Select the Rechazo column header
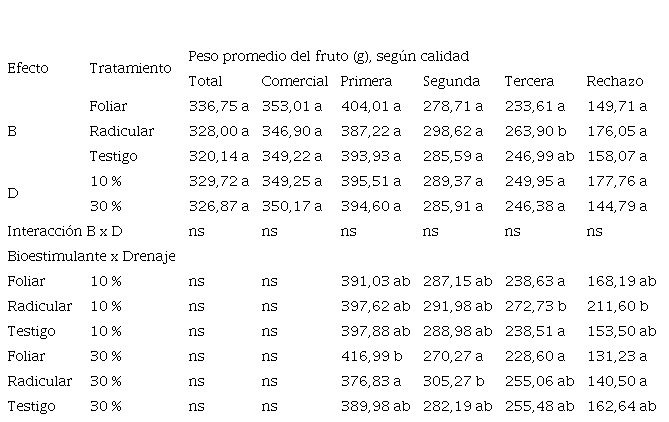The width and height of the screenshot is (669, 422). pyautogui.click(x=615, y=81)
